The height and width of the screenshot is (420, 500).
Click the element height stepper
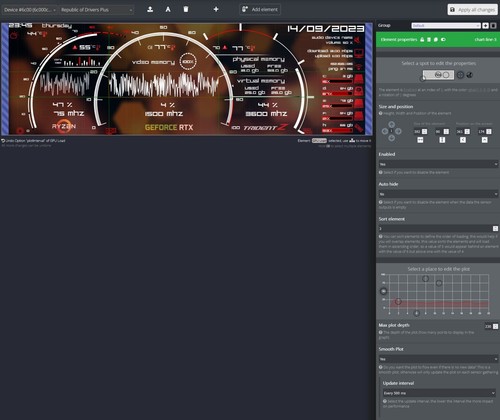point(447,132)
